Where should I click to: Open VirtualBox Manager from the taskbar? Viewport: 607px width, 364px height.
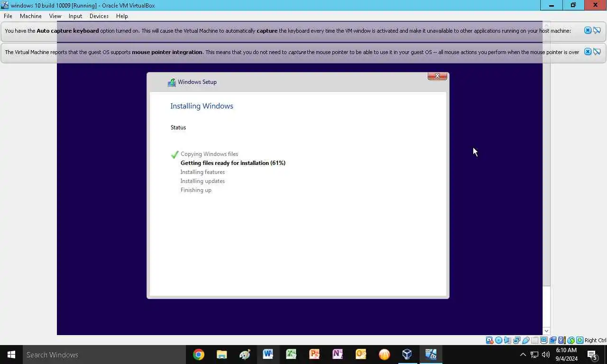point(407,355)
